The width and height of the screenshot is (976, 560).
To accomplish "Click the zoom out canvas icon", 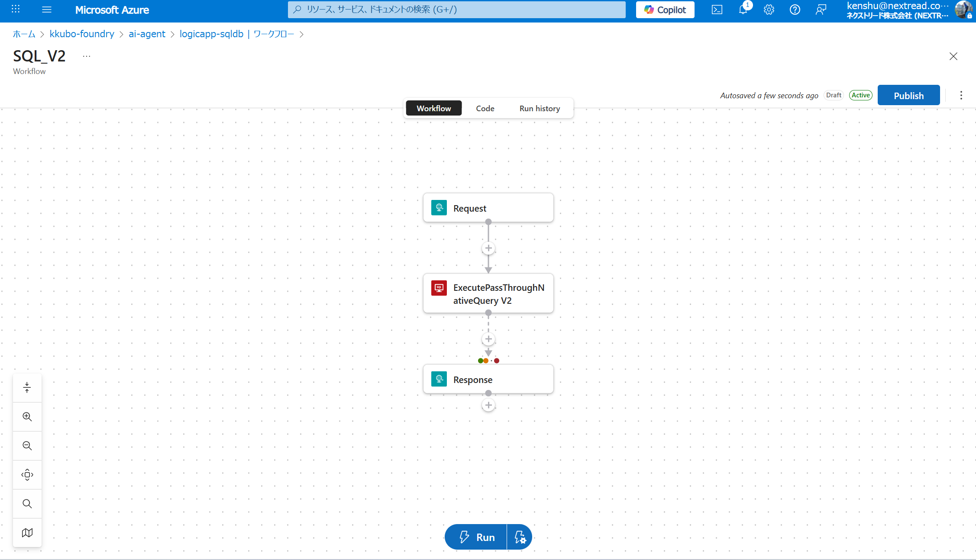I will pyautogui.click(x=27, y=446).
